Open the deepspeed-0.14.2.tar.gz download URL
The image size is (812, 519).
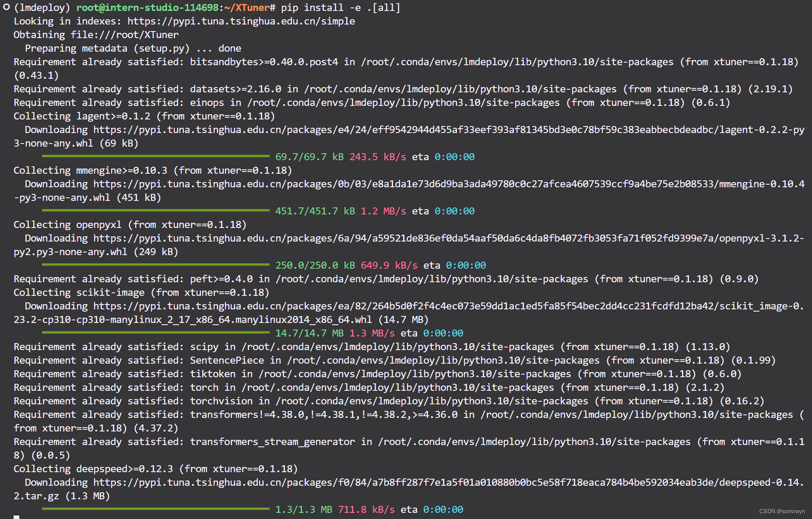449,483
